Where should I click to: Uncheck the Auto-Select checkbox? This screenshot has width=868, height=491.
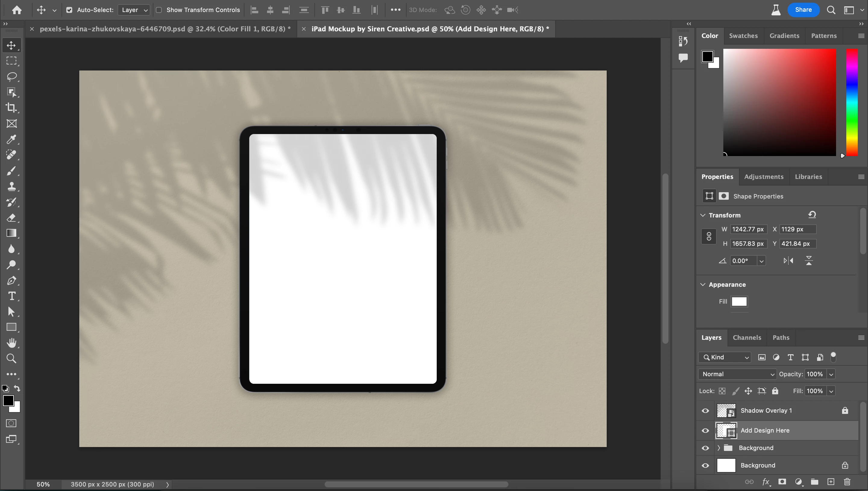coord(69,10)
